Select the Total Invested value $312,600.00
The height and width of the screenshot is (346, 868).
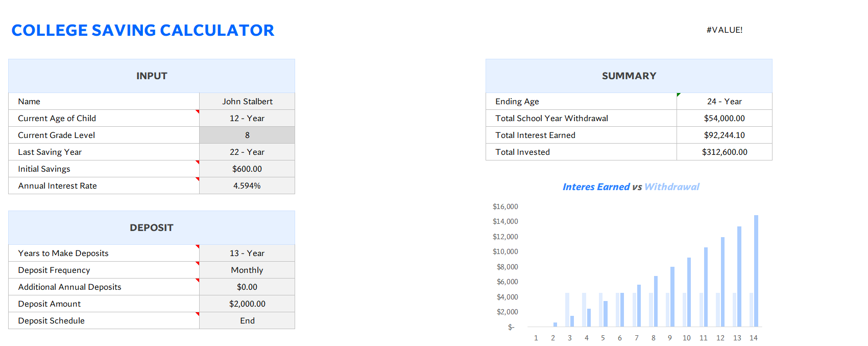pyautogui.click(x=725, y=152)
